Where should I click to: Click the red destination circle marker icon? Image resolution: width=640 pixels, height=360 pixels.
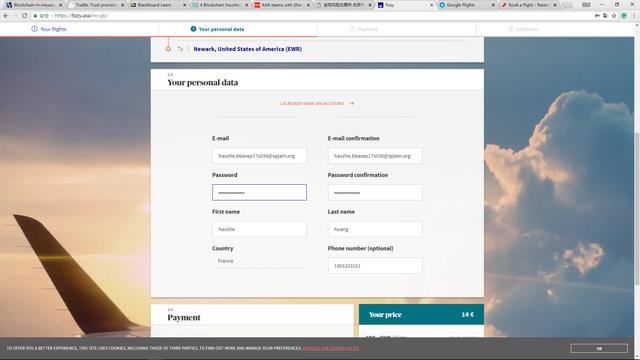(x=168, y=49)
